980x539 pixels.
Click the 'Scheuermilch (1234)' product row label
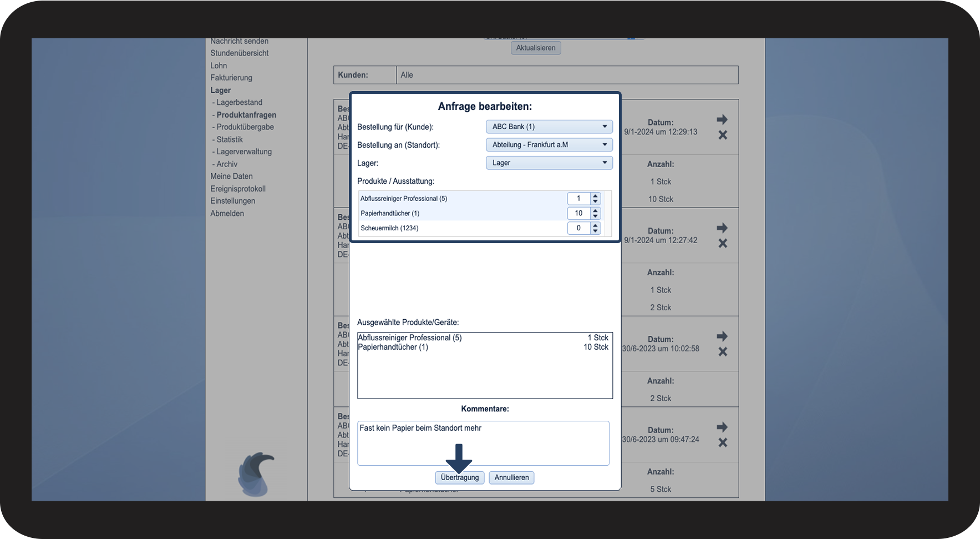tap(389, 228)
